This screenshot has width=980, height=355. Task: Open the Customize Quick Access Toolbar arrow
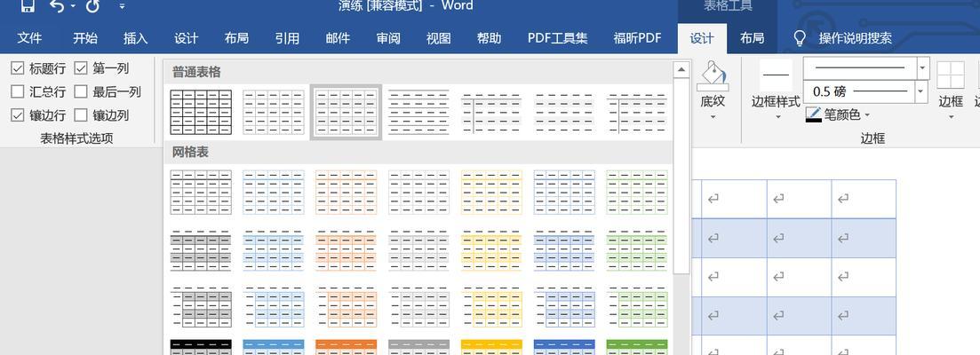tap(122, 7)
